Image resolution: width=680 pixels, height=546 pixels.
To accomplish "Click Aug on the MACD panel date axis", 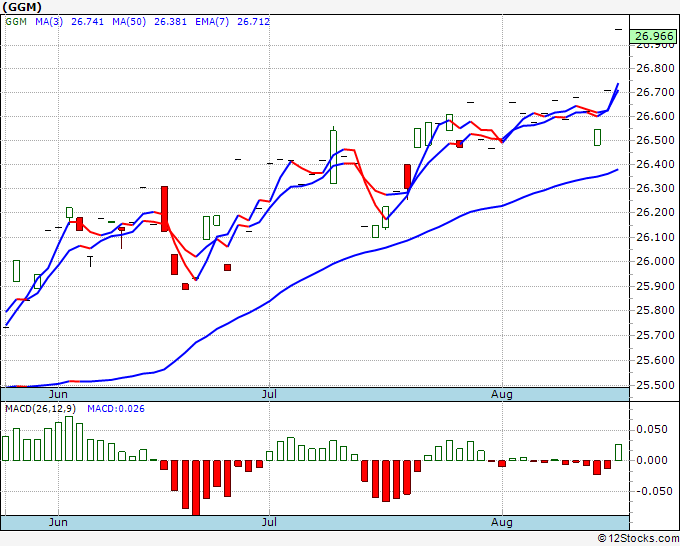I will [x=502, y=522].
